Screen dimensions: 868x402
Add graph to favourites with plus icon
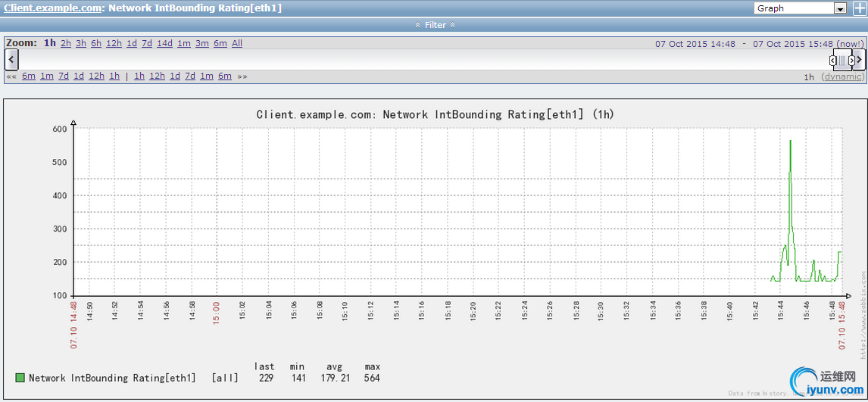click(860, 8)
